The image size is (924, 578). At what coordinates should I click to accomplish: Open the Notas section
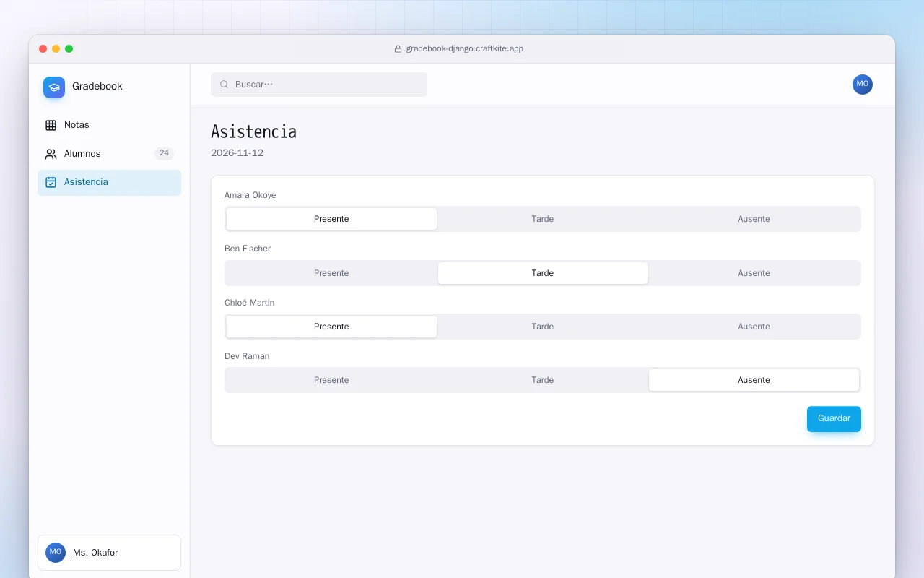click(x=110, y=125)
